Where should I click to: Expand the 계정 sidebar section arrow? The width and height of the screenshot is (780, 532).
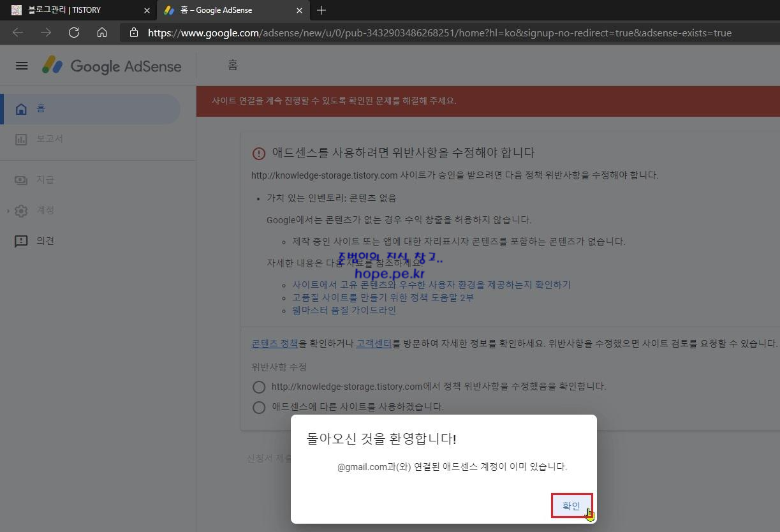[8, 211]
